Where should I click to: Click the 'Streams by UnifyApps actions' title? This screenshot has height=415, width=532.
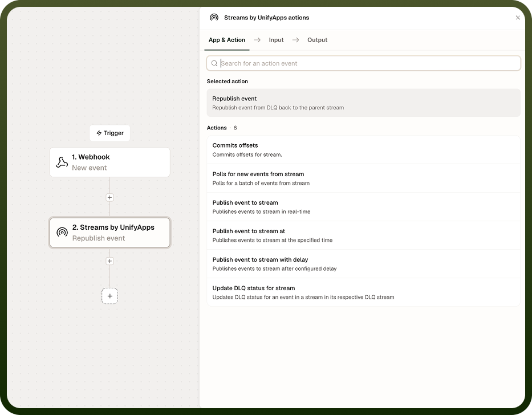(x=266, y=18)
